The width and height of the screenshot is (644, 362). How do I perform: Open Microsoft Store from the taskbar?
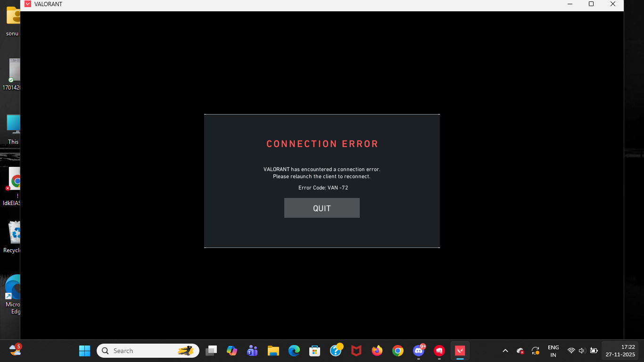coord(314,351)
